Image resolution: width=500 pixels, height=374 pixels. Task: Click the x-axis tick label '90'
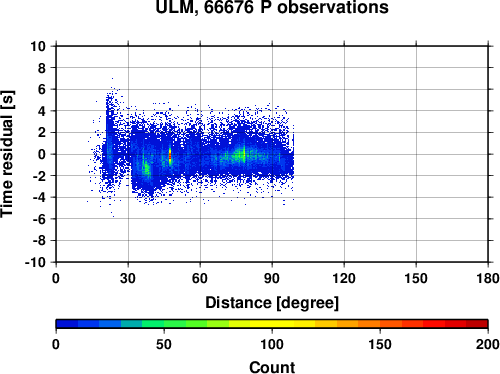[272, 278]
